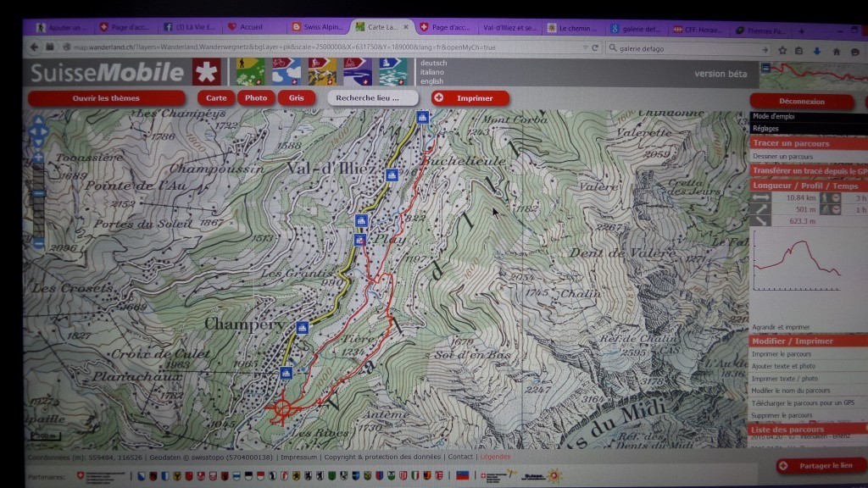Switch to the Val-d'Illiez et se... tab
The height and width of the screenshot is (488, 868).
[509, 27]
